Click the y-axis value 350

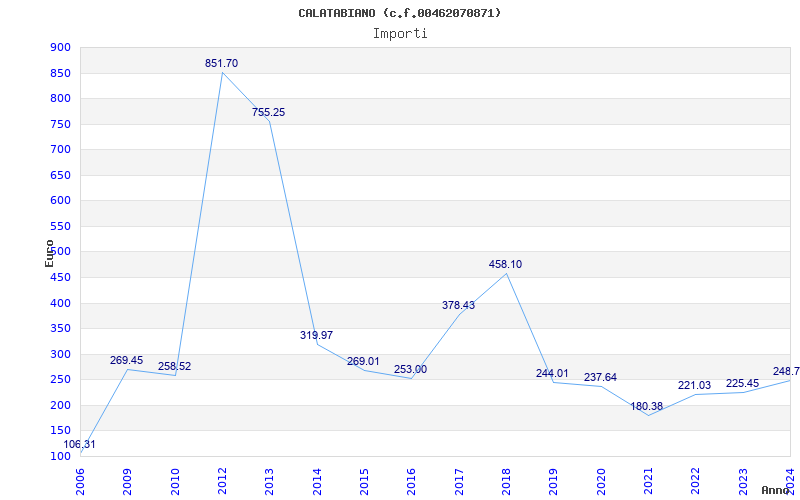[60, 329]
